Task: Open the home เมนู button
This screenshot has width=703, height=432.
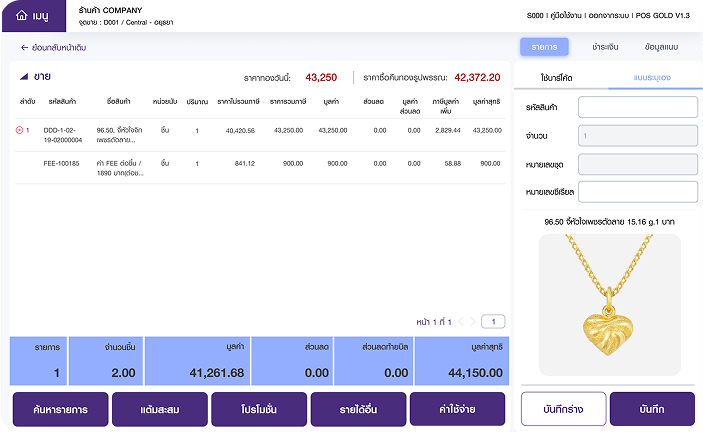Action: click(x=33, y=16)
